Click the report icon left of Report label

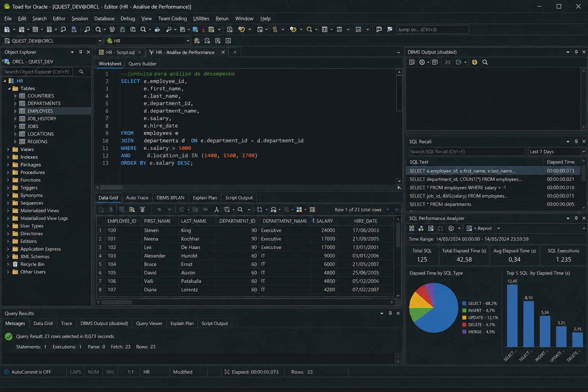point(469,229)
